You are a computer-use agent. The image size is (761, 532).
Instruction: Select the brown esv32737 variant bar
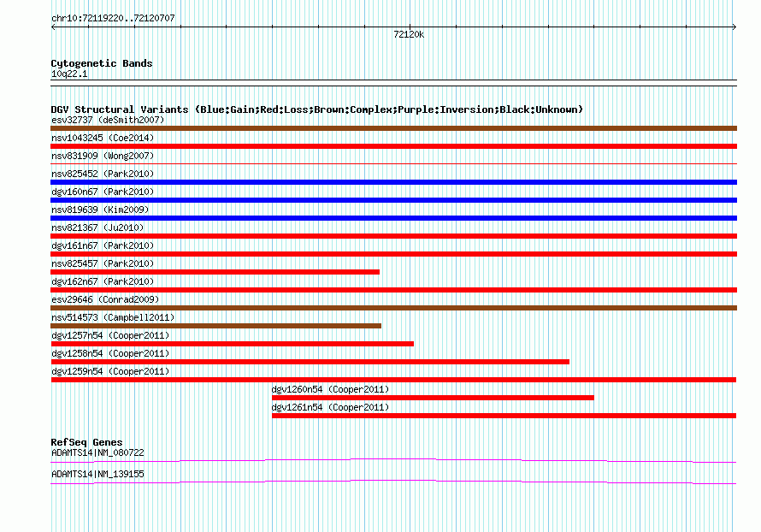tap(393, 128)
